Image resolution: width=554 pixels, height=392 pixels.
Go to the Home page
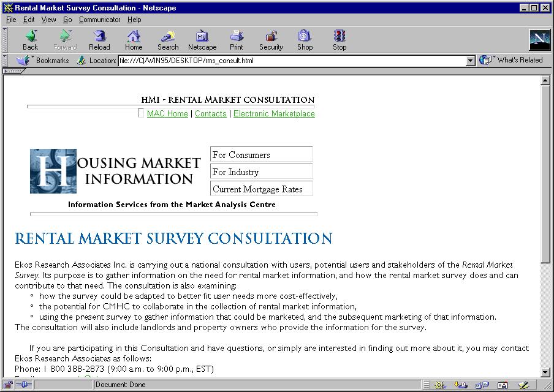pyautogui.click(x=134, y=40)
